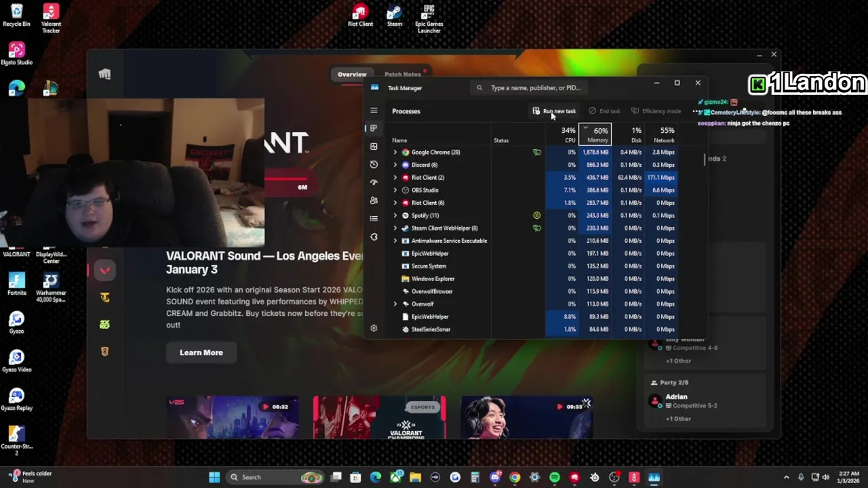This screenshot has height=488, width=868.
Task: Expand OBS Studio process group
Action: pyautogui.click(x=395, y=190)
